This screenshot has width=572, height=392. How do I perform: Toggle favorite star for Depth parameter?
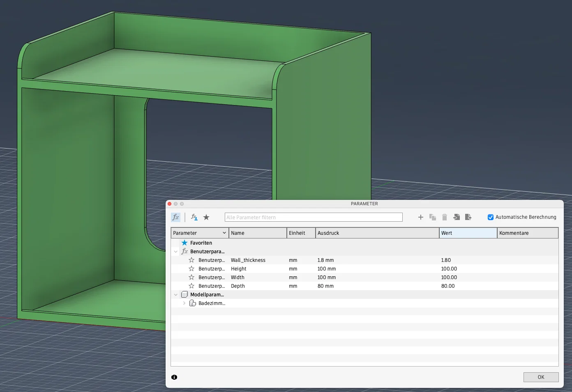click(x=191, y=286)
